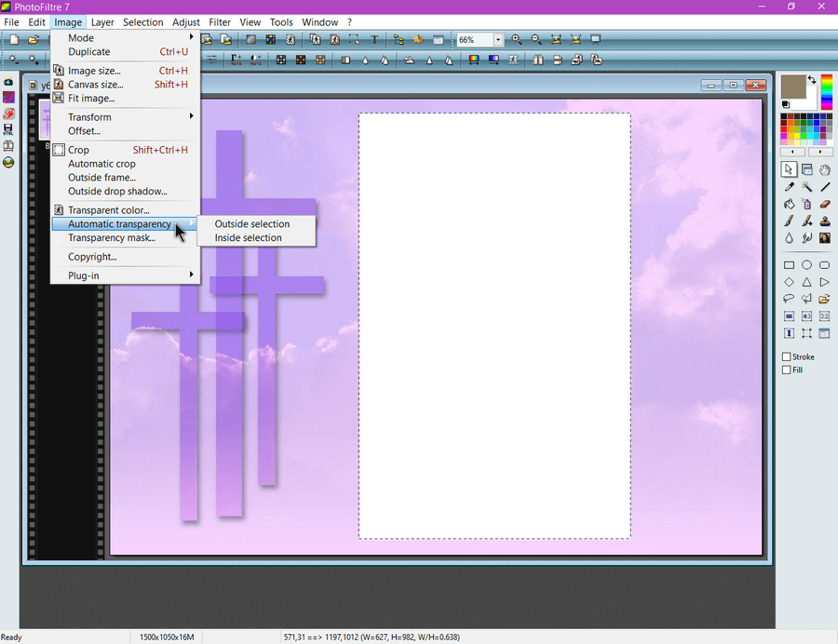Viewport: 838px width, 644px height.
Task: Click Copyright menu item
Action: click(126, 257)
